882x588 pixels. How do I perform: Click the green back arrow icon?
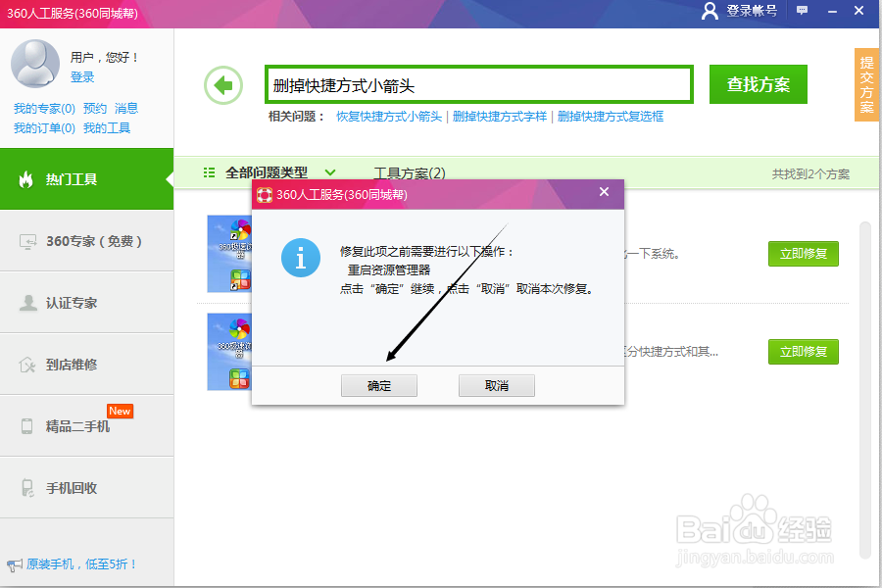point(222,84)
